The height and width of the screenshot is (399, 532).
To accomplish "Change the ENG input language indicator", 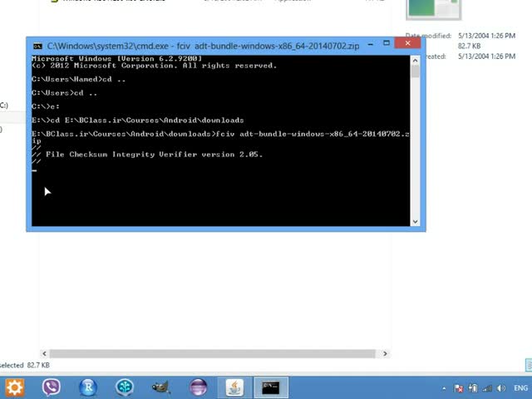I will (520, 388).
